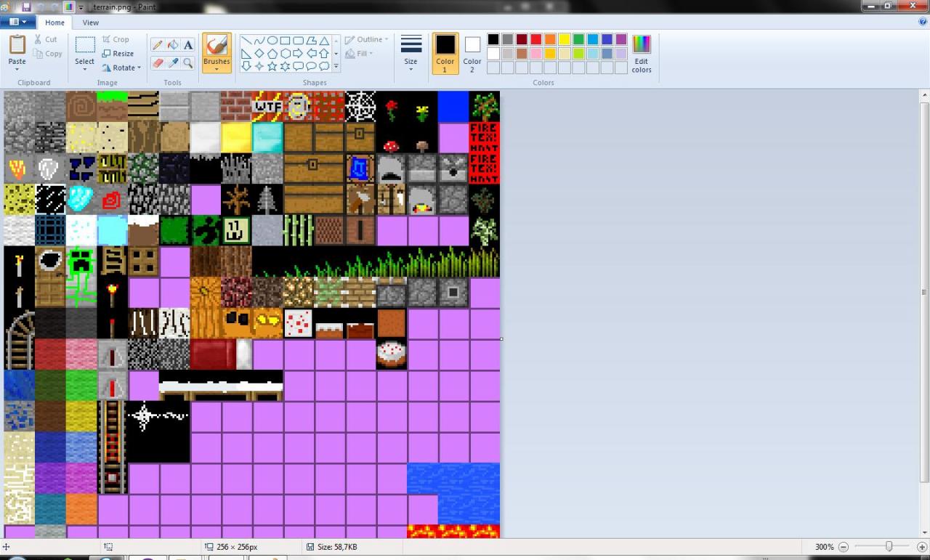
Task: Select the red swatch in the color palette
Action: (x=534, y=38)
